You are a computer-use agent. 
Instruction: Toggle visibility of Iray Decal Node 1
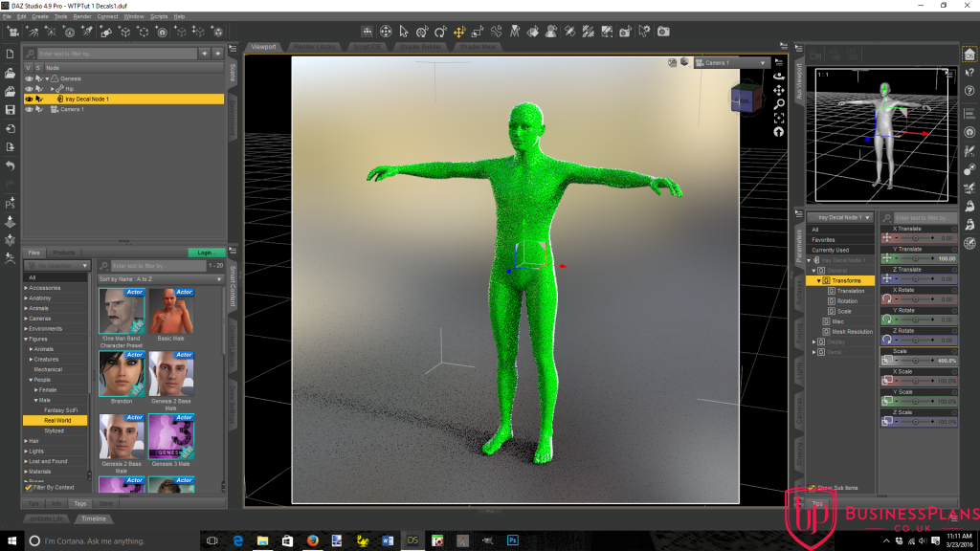click(29, 98)
